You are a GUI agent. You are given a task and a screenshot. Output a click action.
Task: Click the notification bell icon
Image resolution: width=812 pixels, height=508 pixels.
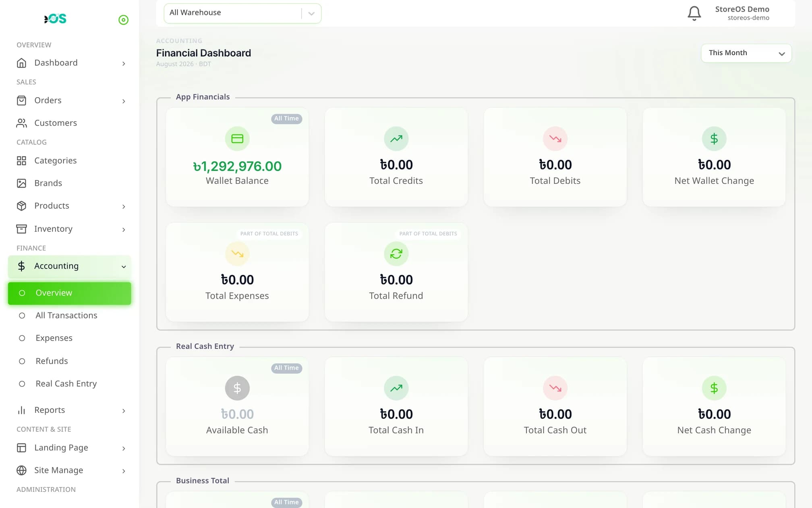tap(694, 13)
